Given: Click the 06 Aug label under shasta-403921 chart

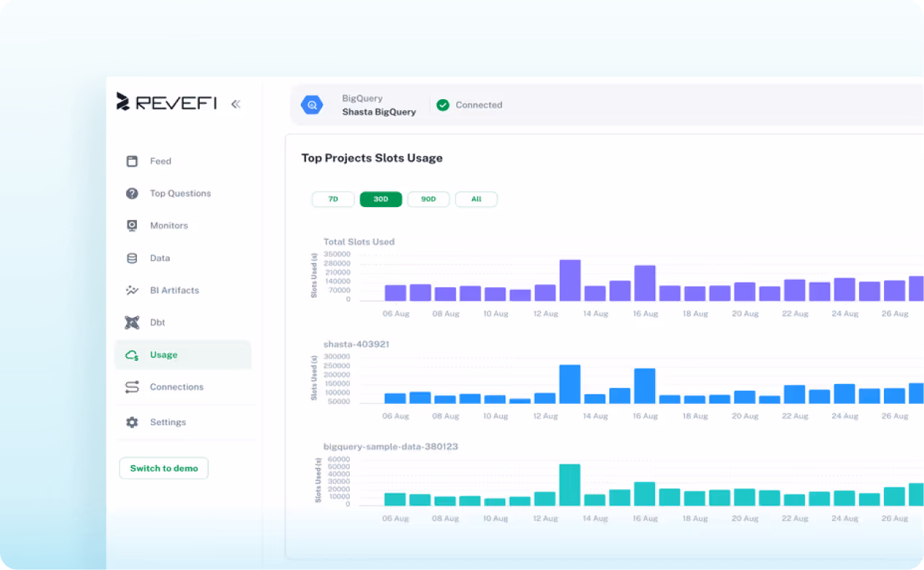Looking at the screenshot, I should pyautogui.click(x=396, y=416).
